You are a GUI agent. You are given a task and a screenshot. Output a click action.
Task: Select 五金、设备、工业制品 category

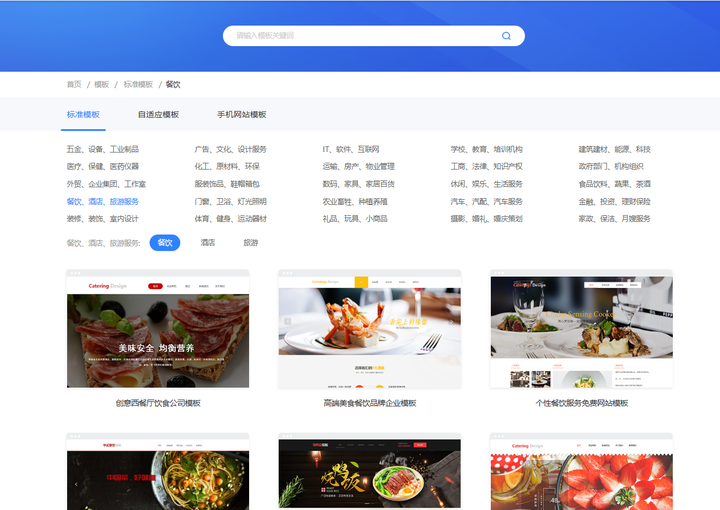pos(102,149)
